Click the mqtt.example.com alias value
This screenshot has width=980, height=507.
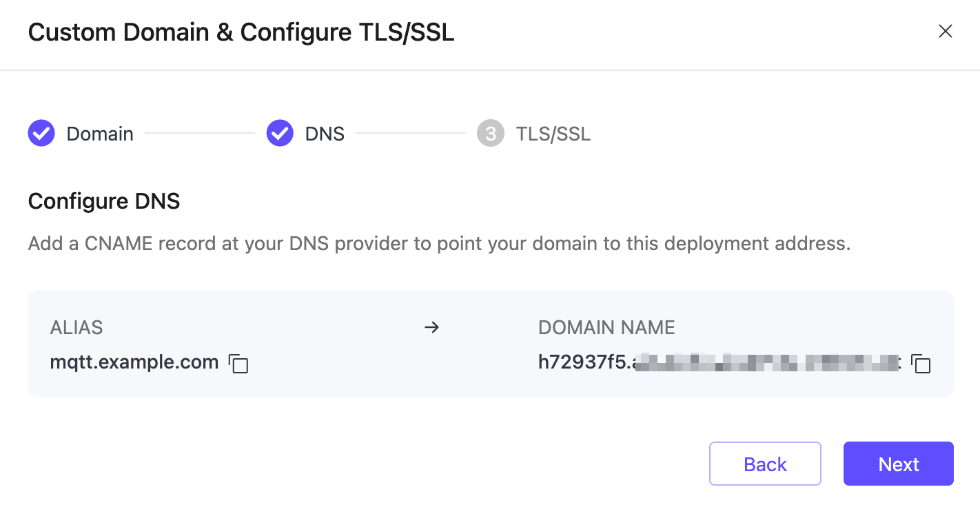tap(134, 362)
